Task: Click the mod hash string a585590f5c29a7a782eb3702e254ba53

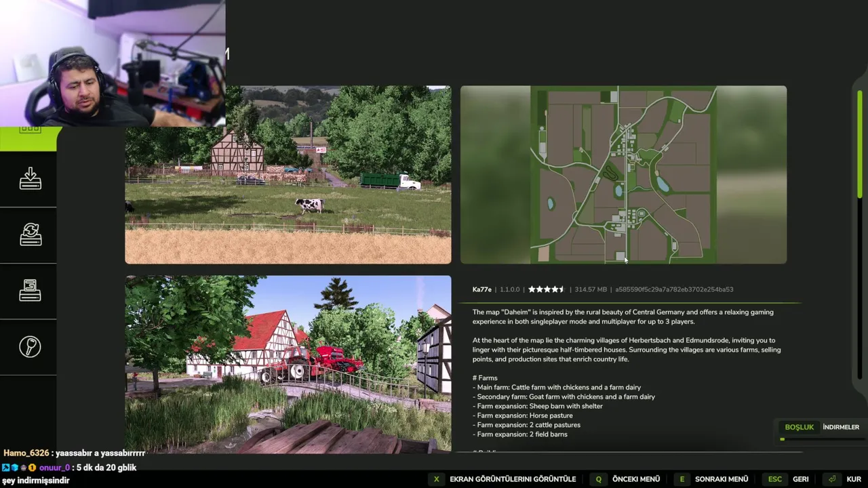Action: (674, 289)
